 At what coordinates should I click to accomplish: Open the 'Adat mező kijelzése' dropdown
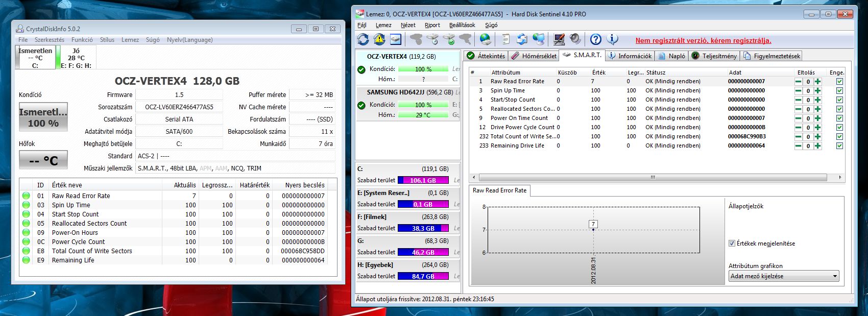pyautogui.click(x=783, y=276)
